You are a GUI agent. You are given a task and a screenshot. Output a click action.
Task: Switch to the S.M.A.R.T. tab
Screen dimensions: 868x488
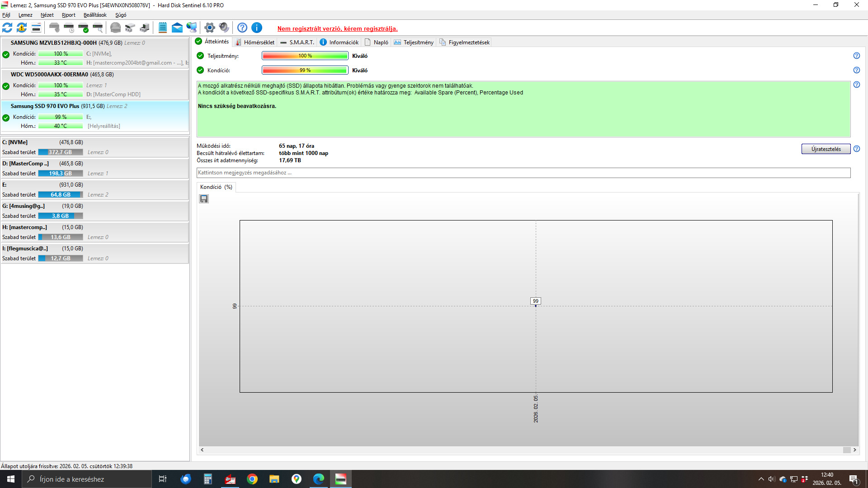(x=297, y=42)
